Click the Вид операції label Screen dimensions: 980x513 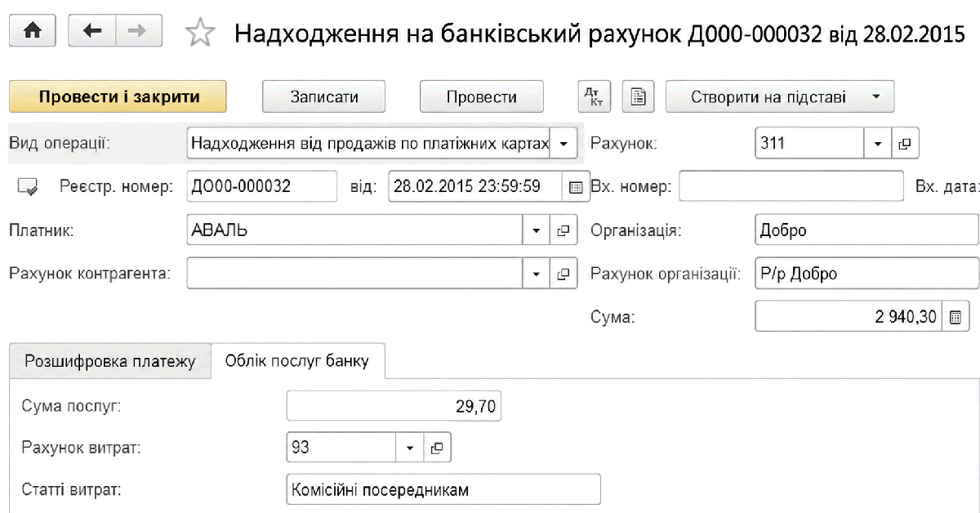(x=60, y=143)
